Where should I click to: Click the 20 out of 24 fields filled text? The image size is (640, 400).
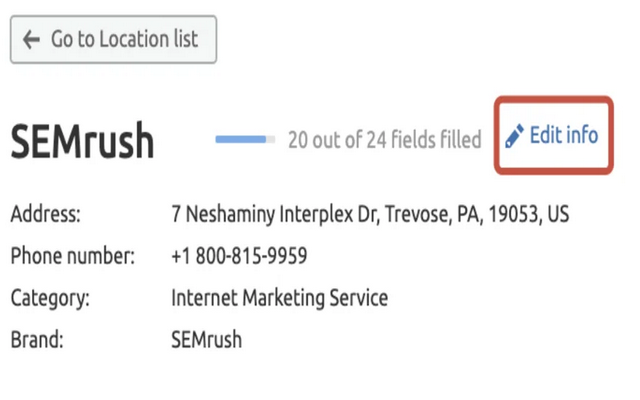[384, 139]
